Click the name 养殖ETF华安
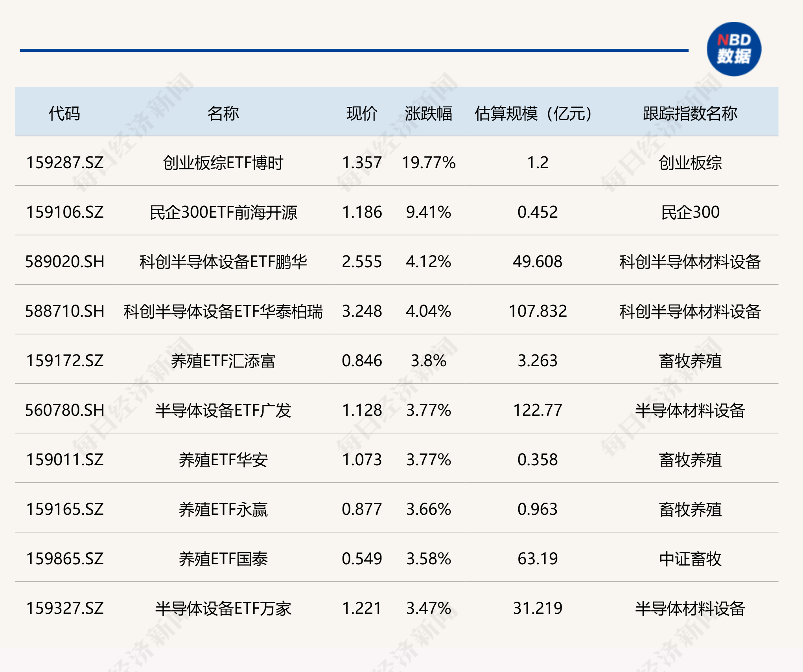This screenshot has height=672, width=803. coord(223,460)
